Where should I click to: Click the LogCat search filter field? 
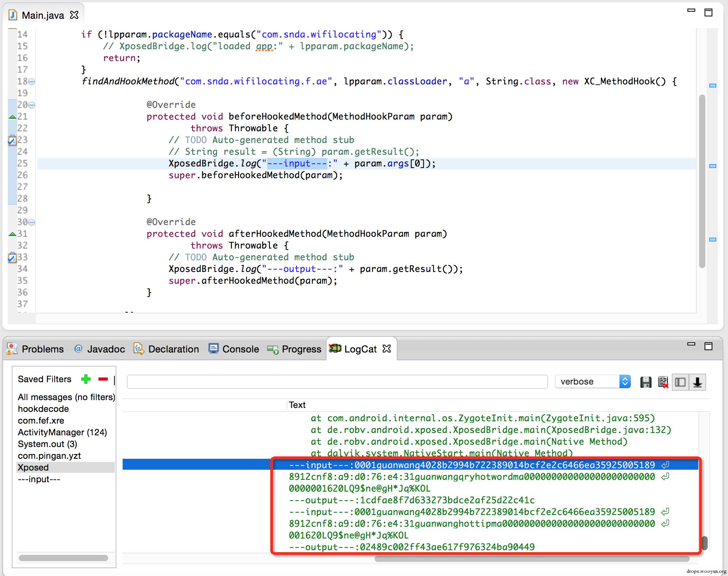pos(337,381)
